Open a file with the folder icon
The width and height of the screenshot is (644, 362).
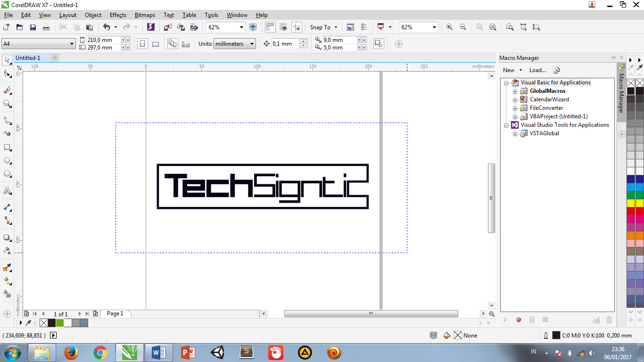point(20,27)
